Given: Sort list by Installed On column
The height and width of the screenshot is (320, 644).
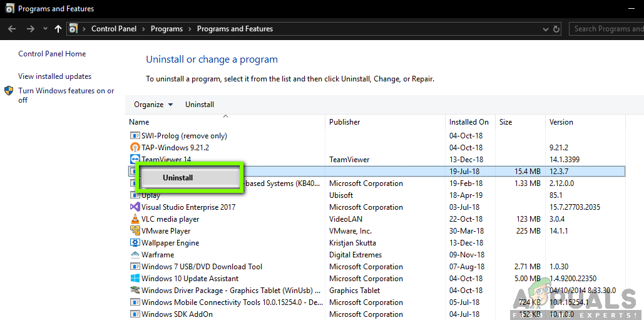Looking at the screenshot, I should click(x=469, y=122).
